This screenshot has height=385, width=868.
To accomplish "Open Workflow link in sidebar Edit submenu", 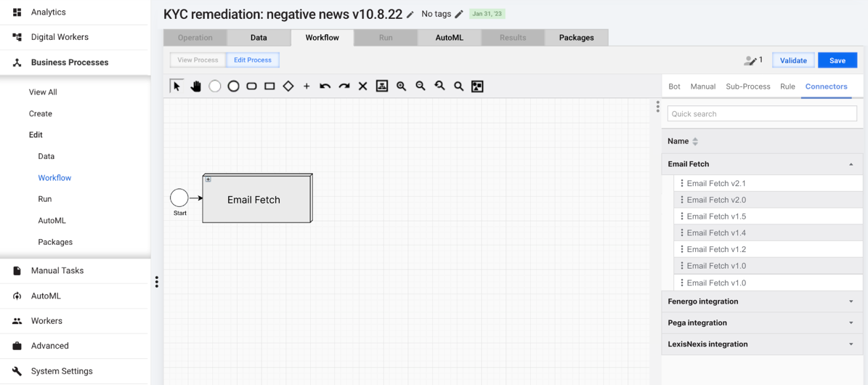I will click(x=54, y=178).
